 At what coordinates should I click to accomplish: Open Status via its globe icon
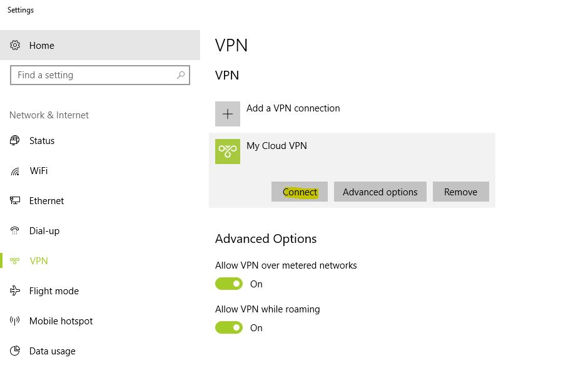[x=14, y=140]
